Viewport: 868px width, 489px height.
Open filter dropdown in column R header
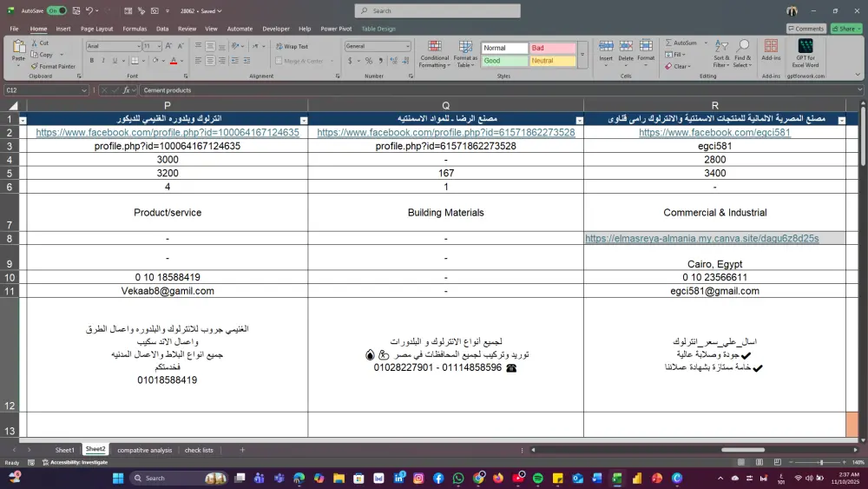pyautogui.click(x=841, y=120)
